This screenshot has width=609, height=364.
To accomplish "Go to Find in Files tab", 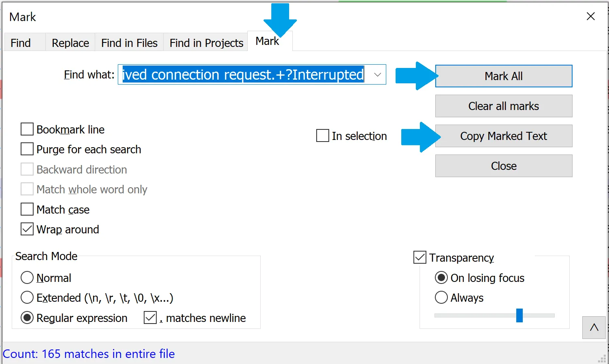I will click(x=129, y=43).
